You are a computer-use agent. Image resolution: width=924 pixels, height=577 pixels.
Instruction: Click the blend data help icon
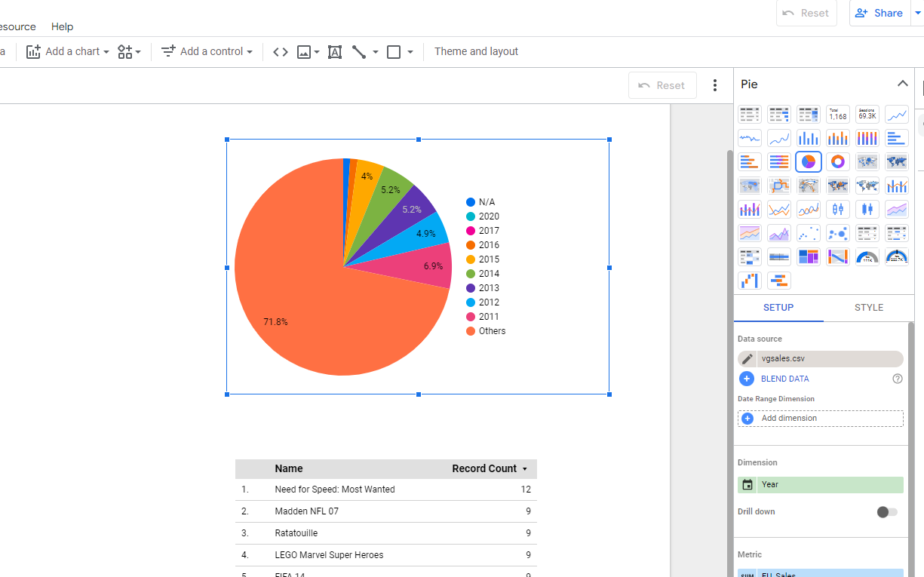coord(897,379)
